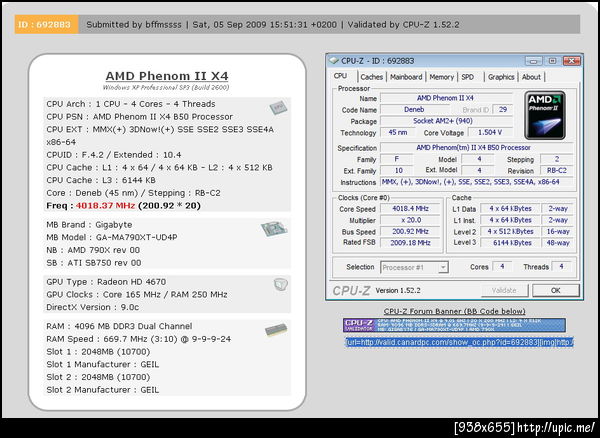
Task: Click the Core Speed 4018.4 MHz field
Action: 410,209
